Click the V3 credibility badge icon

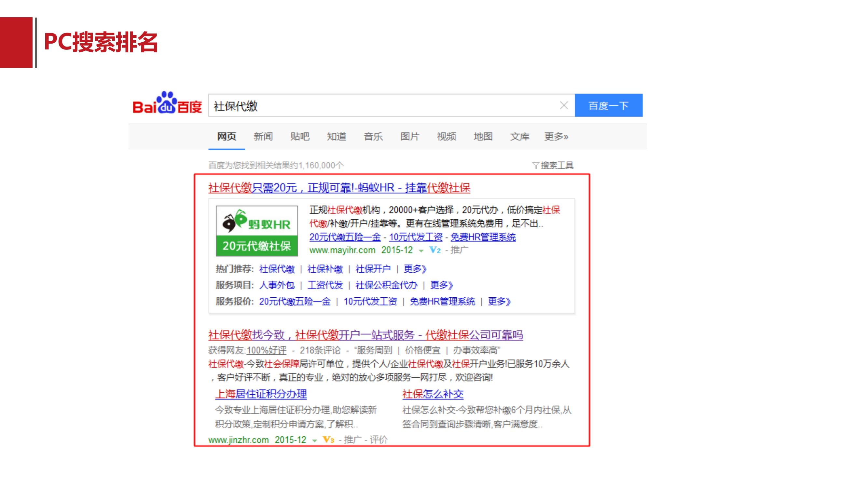pyautogui.click(x=328, y=440)
